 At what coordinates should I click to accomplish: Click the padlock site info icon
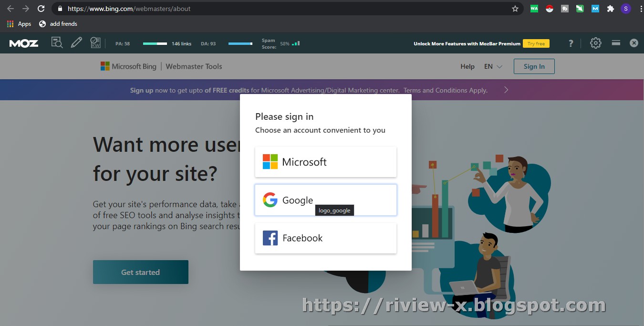(x=59, y=9)
